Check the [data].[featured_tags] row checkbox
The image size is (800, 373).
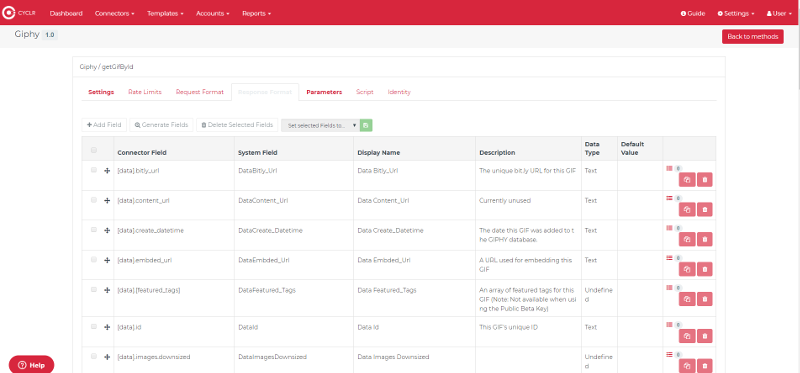(x=94, y=289)
